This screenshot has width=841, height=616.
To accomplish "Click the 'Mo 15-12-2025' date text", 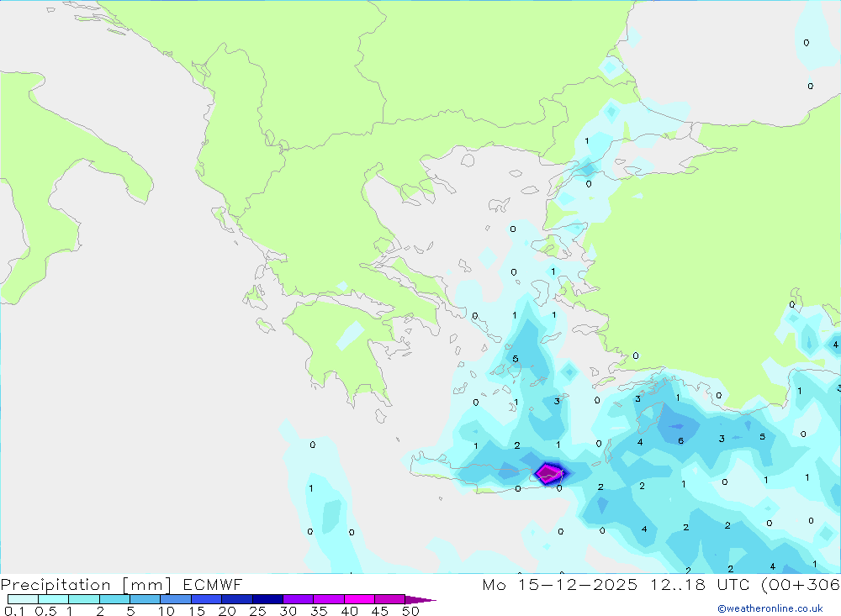I will [560, 585].
